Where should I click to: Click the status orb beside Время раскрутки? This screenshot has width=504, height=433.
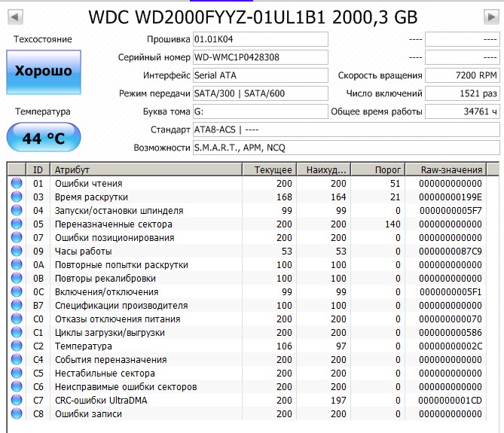(17, 197)
